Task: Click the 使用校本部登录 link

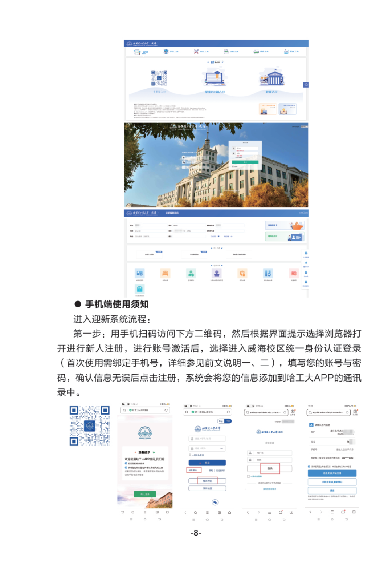Action: (x=270, y=489)
